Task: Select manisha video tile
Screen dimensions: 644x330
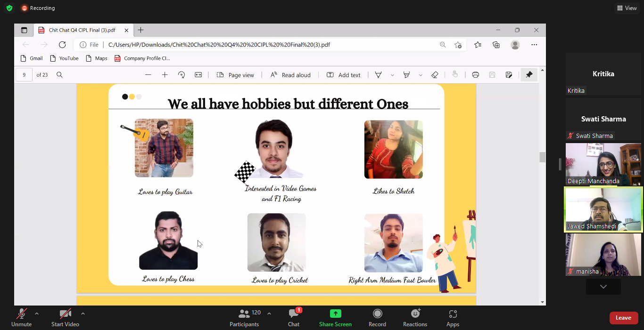Action: [x=603, y=255]
